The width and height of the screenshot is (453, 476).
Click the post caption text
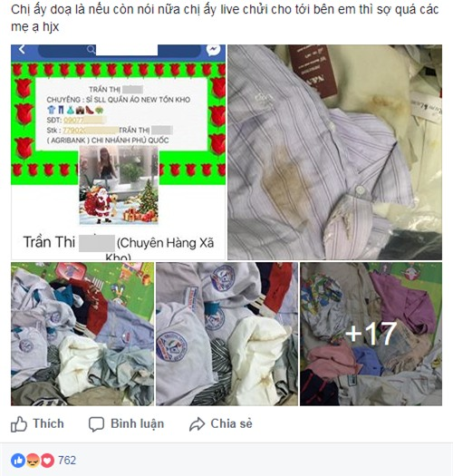point(225,18)
